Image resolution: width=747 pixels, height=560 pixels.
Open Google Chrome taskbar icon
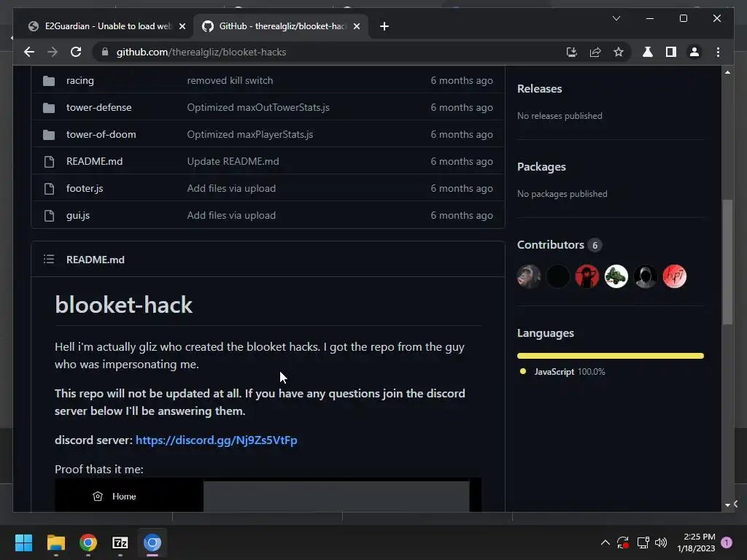(x=88, y=542)
